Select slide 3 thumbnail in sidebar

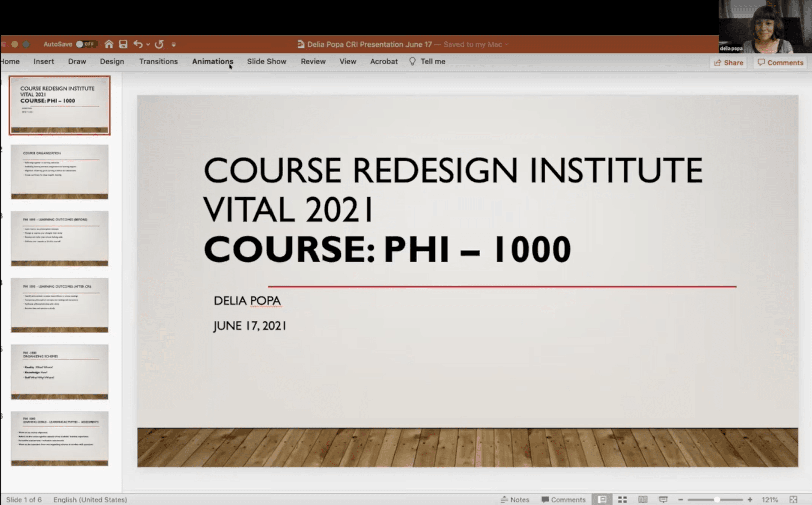coord(59,238)
